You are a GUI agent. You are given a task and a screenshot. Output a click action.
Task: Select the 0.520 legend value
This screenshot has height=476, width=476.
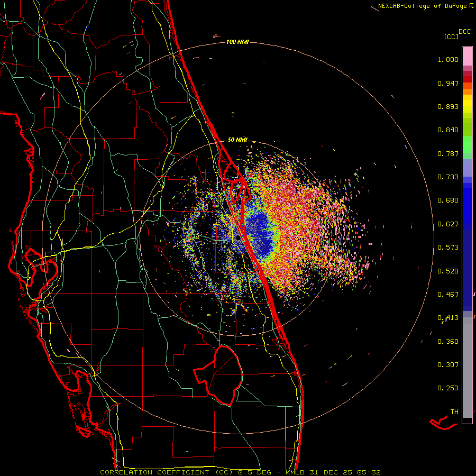point(448,271)
